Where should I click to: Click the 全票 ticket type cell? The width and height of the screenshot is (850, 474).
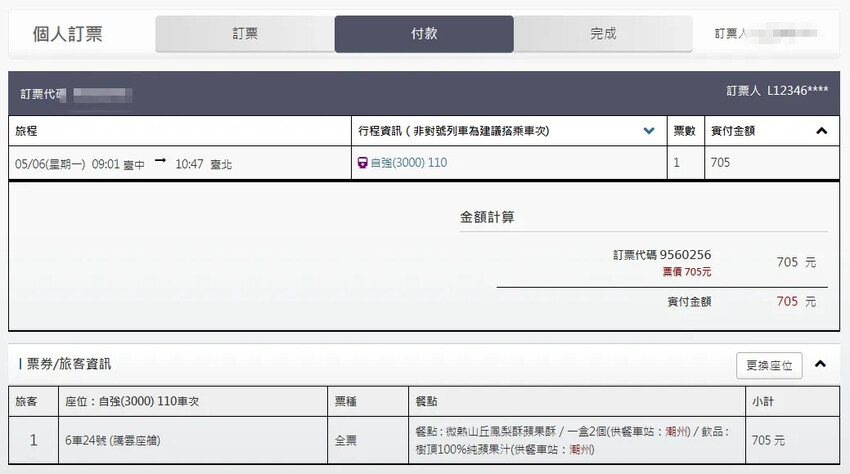[368, 440]
